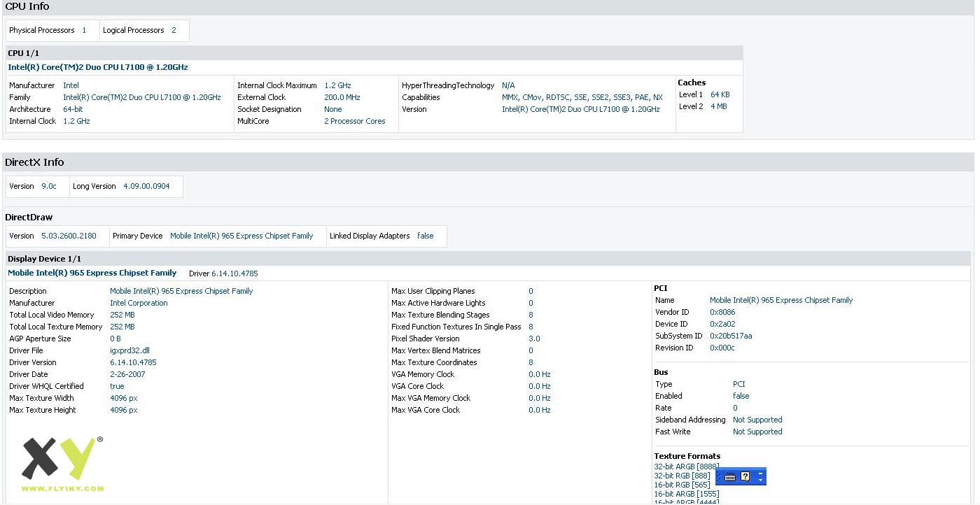
Task: Select Max VGA Core Clock value 0.0 Hz
Action: pos(540,410)
